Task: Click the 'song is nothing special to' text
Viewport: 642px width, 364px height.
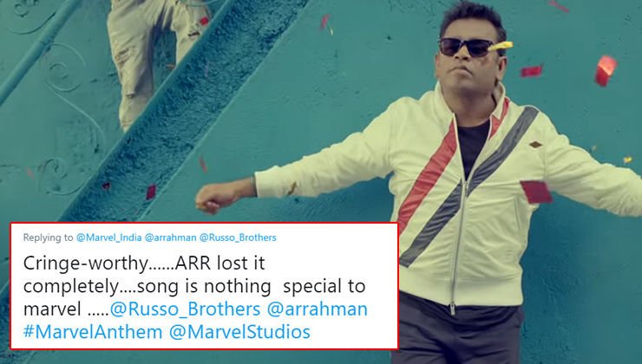Action: coord(251,286)
